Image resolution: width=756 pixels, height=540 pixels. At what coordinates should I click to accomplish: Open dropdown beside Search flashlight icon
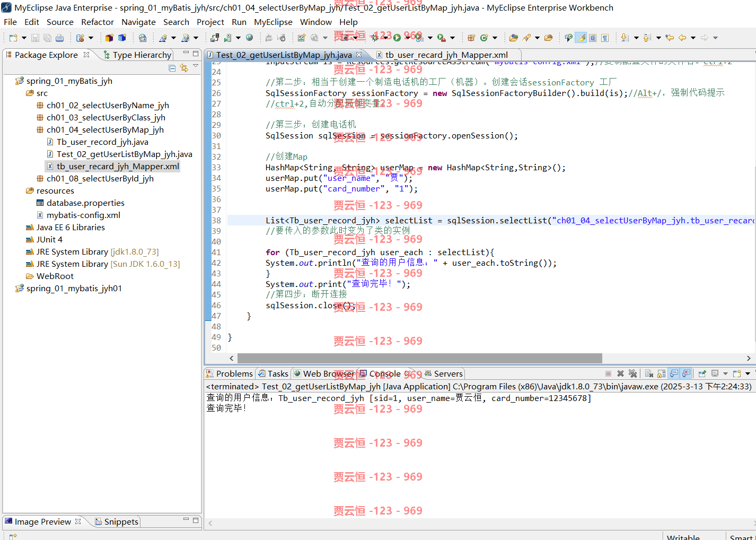coord(537,38)
